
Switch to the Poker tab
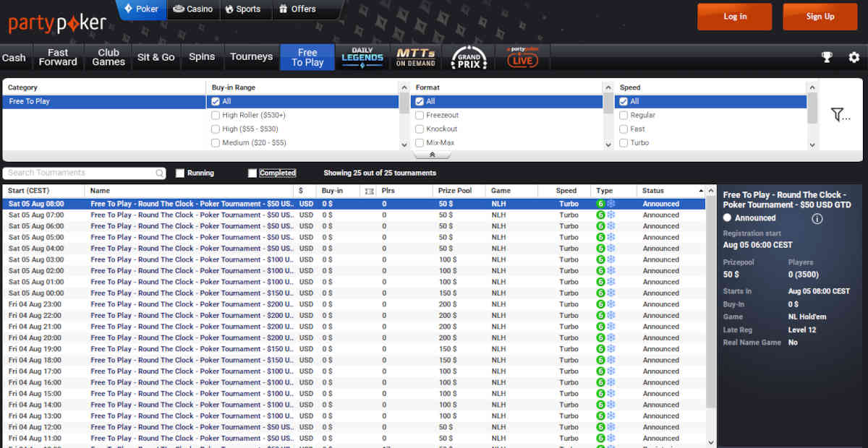click(x=141, y=9)
